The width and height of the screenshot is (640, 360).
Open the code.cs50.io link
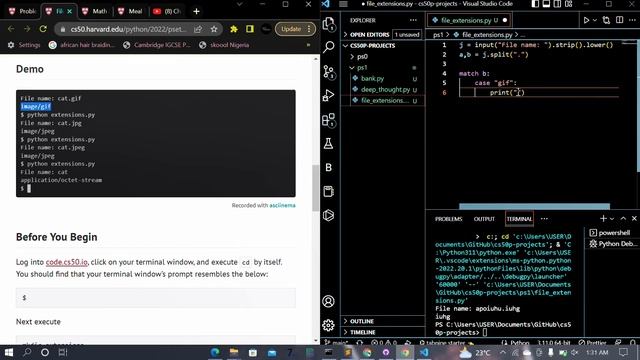(67, 262)
